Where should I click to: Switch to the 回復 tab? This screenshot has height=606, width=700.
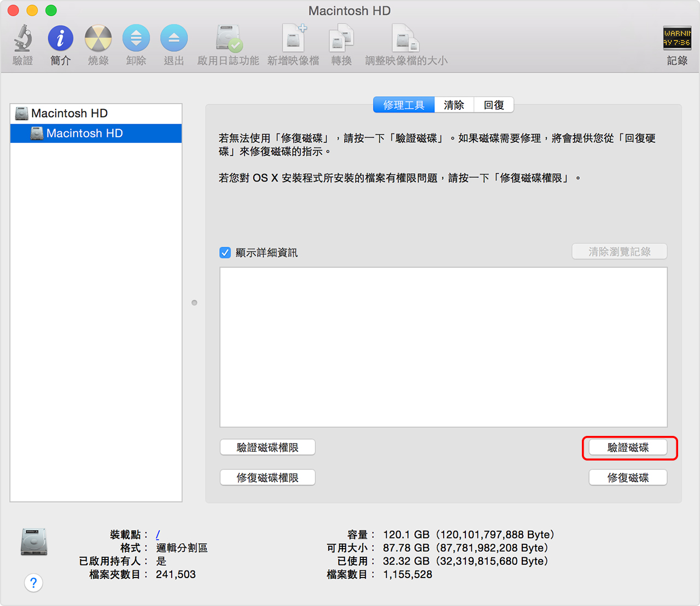point(494,105)
